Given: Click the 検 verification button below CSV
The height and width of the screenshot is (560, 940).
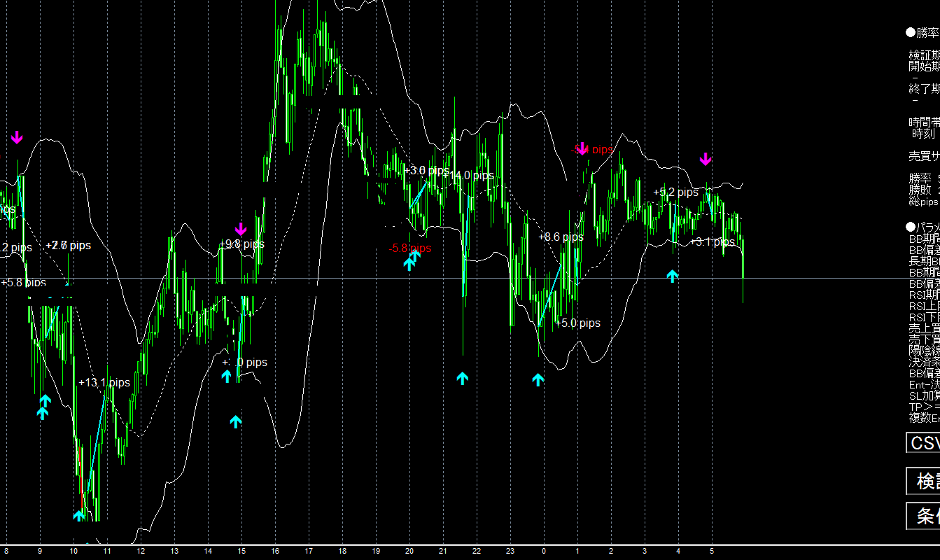Looking at the screenshot, I should (923, 481).
